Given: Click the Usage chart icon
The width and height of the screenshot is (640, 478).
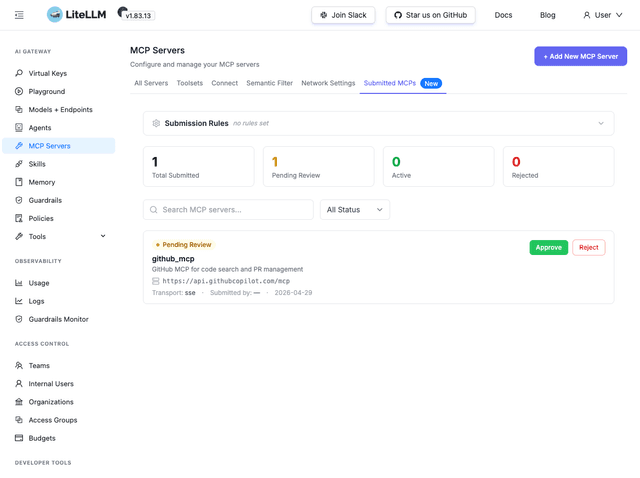Looking at the screenshot, I should pyautogui.click(x=19, y=283).
